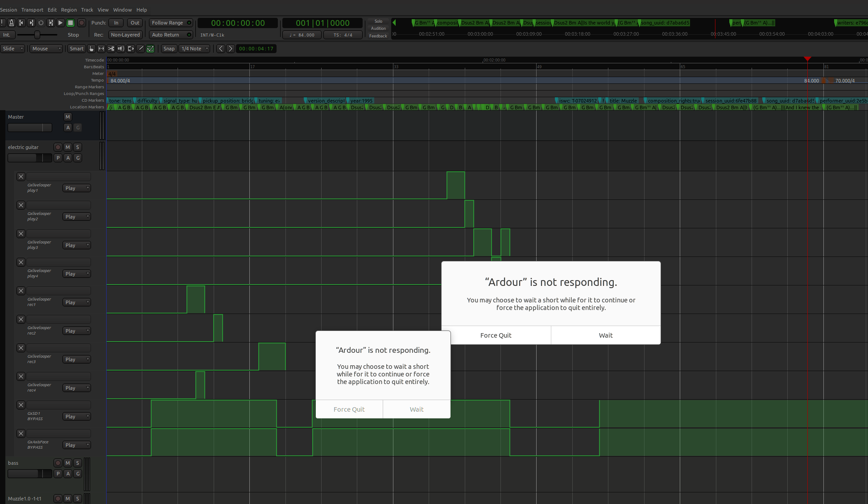Click Wait in the larger not-responding dialog
The height and width of the screenshot is (504, 868).
[x=605, y=335]
